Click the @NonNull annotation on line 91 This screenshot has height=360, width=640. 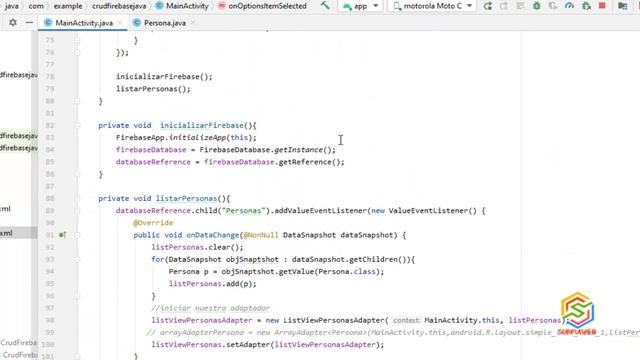pyautogui.click(x=260, y=235)
